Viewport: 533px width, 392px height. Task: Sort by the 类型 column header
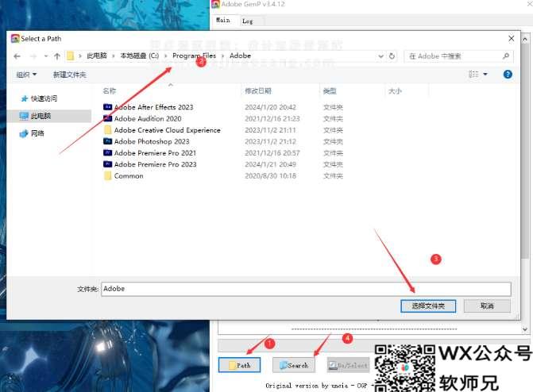tap(330, 90)
